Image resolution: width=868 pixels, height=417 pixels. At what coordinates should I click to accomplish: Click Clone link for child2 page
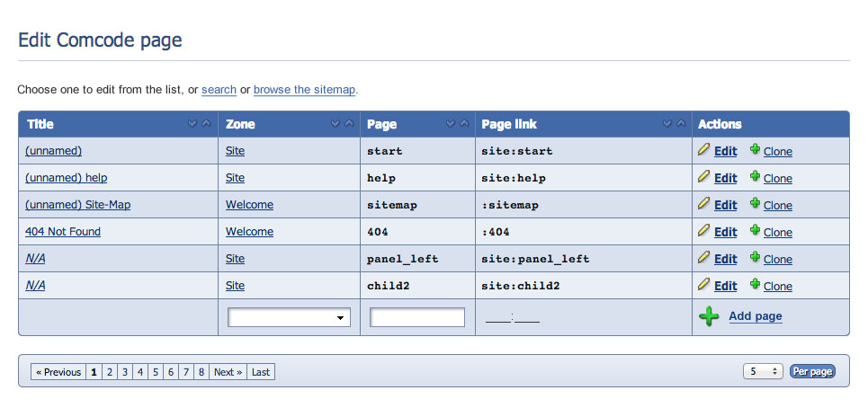(777, 287)
